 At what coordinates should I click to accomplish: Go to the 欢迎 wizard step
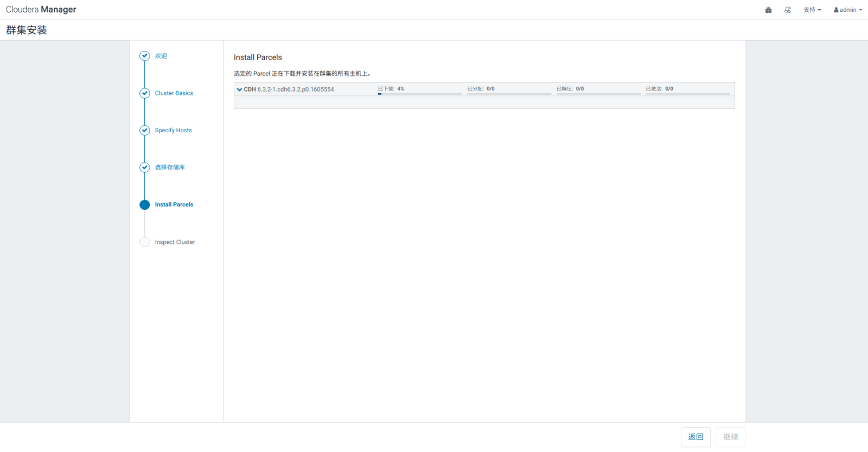[x=161, y=56]
